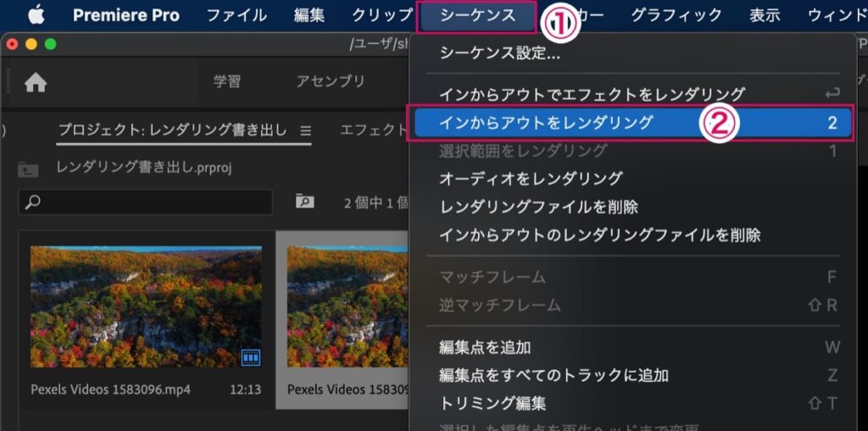The height and width of the screenshot is (431, 868).
Task: Click the filmstrip badge on first thumbnail
Action: point(251,358)
